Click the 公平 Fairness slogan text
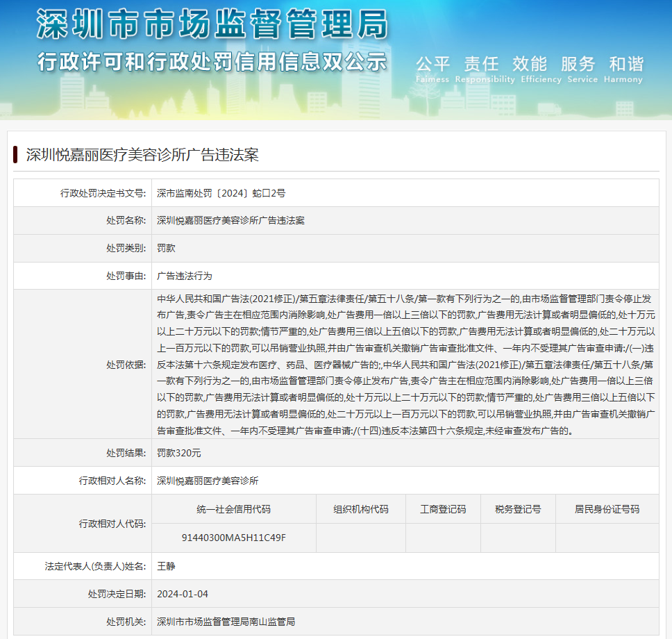 coord(432,69)
